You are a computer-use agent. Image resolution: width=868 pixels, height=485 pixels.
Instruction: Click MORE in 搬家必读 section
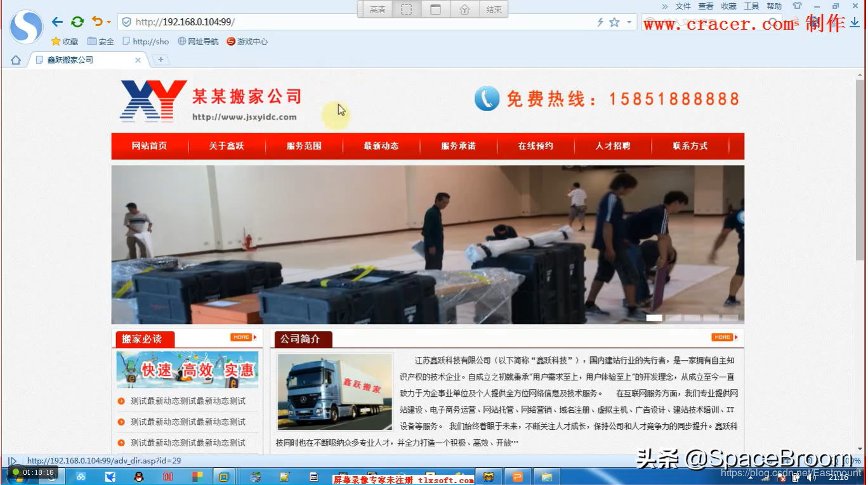(244, 337)
